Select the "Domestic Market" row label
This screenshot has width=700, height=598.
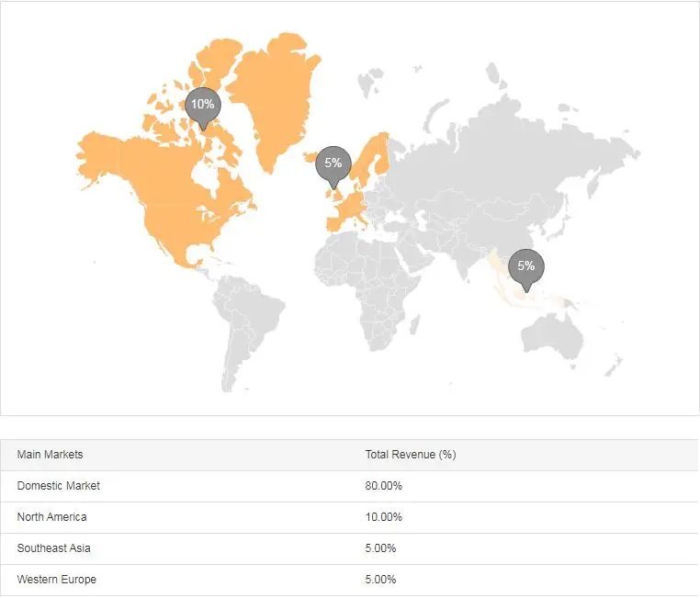coord(58,486)
